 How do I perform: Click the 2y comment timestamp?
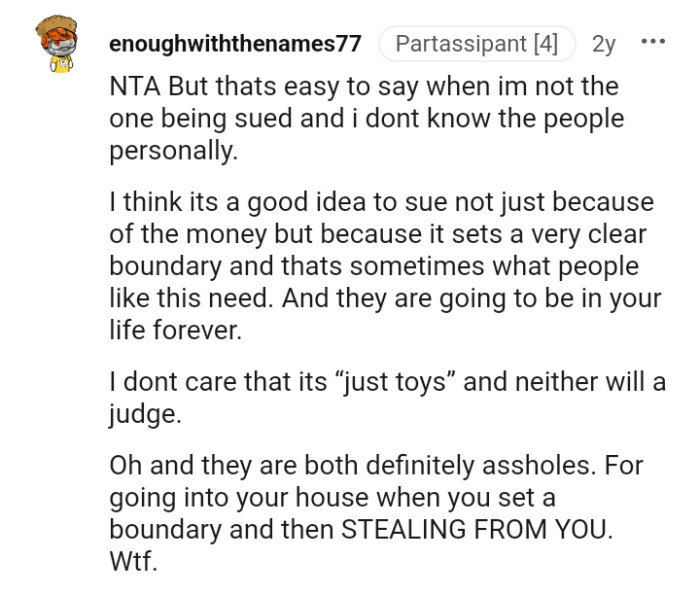(604, 44)
